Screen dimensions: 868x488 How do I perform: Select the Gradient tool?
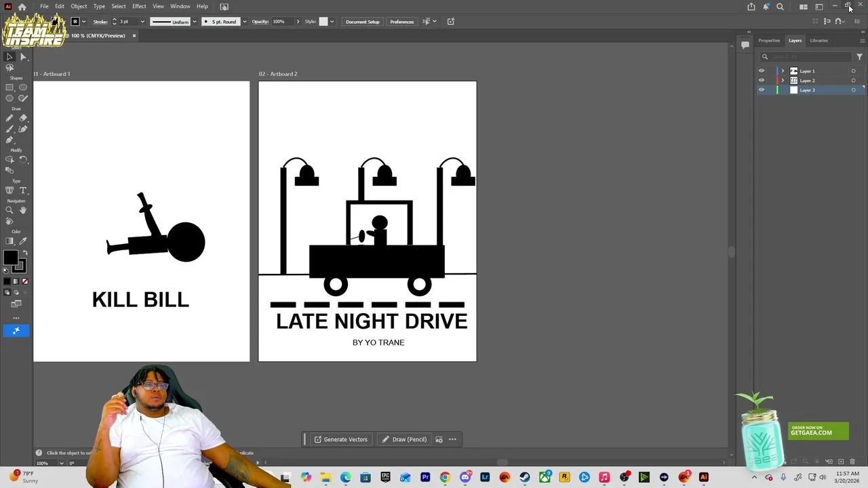[9, 241]
